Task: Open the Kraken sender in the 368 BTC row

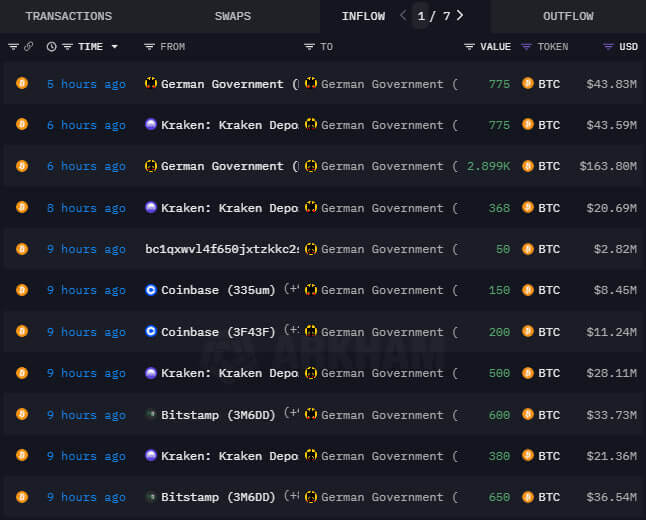Action: point(229,208)
